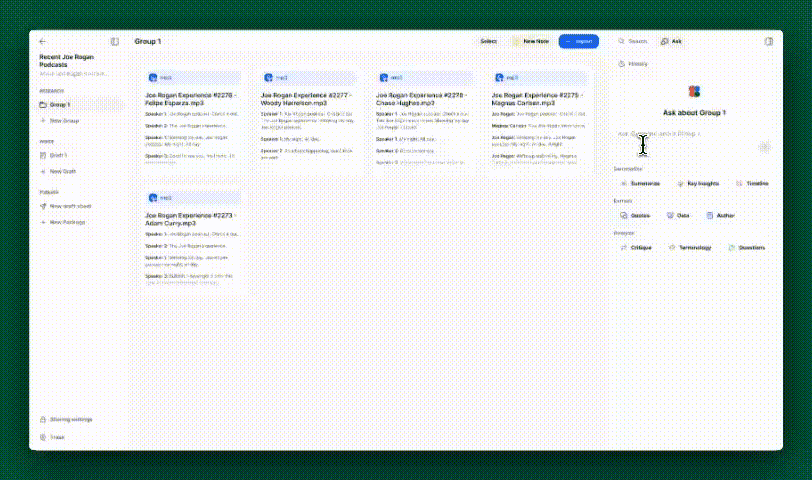The height and width of the screenshot is (480, 812).
Task: Click the New Draft plus icon
Action: coord(43,171)
